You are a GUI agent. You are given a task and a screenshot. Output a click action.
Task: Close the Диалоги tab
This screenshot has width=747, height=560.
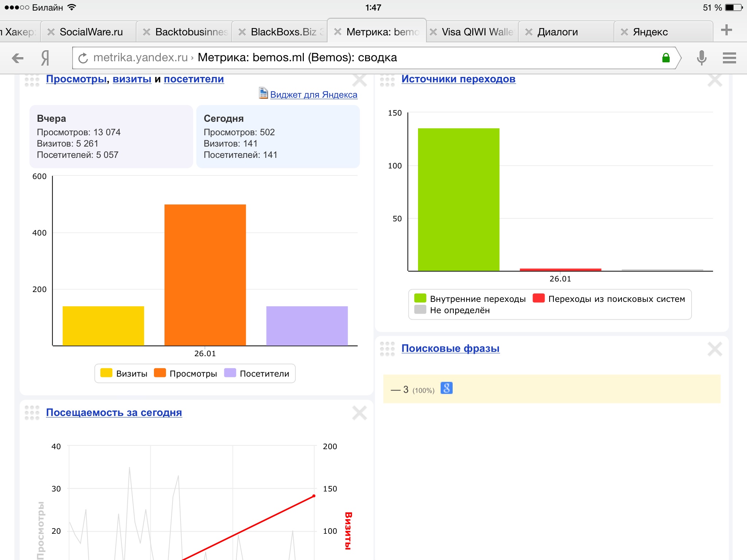coord(529,32)
